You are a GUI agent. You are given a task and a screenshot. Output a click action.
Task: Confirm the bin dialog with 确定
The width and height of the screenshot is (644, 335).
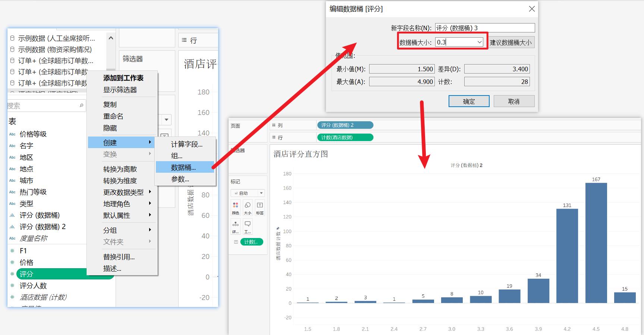(469, 101)
